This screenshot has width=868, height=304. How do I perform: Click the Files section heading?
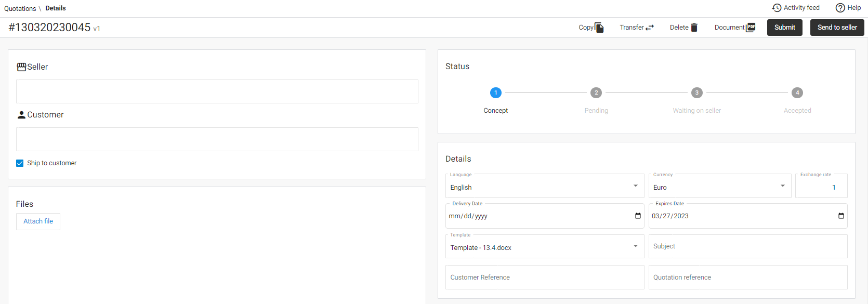pos(24,204)
